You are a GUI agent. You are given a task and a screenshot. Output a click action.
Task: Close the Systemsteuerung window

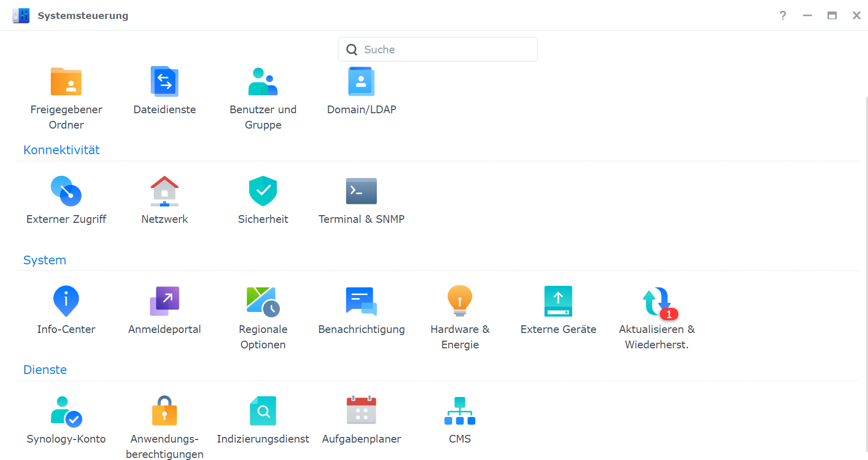point(857,15)
